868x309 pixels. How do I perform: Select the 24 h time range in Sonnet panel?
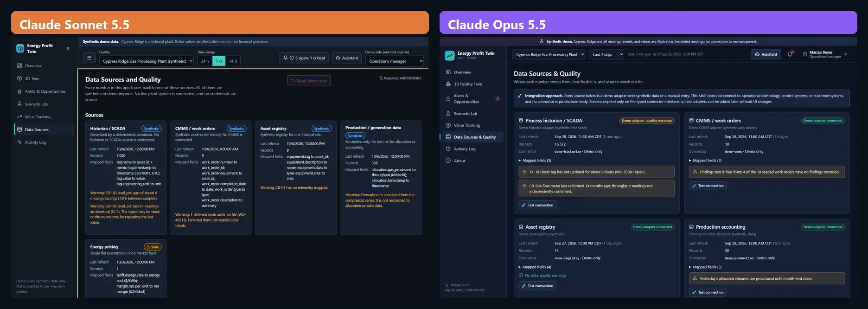pos(204,61)
